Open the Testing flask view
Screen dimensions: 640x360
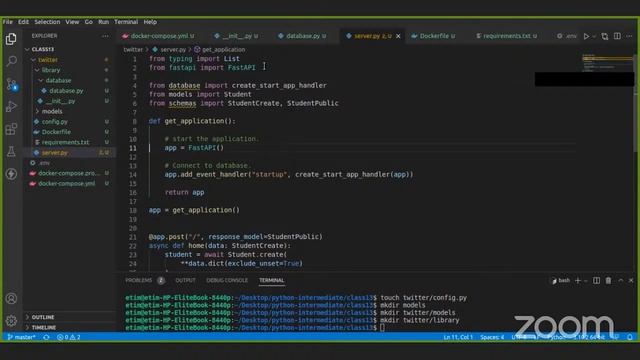point(11,151)
